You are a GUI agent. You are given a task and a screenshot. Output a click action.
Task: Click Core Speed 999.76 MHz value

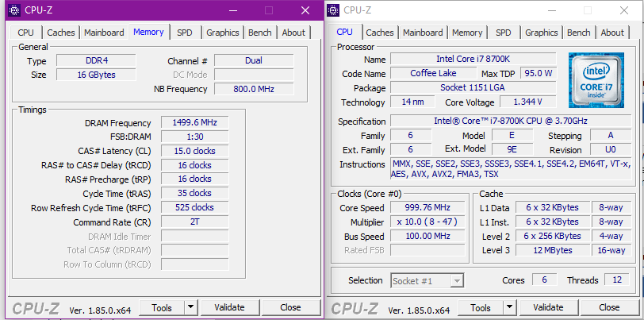point(427,207)
